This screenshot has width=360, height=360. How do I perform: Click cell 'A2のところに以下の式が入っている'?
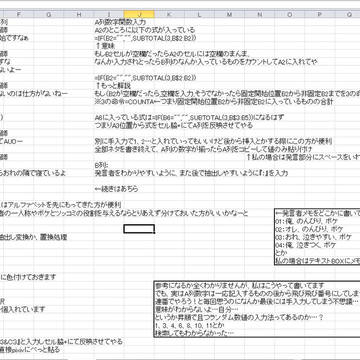tap(144, 30)
